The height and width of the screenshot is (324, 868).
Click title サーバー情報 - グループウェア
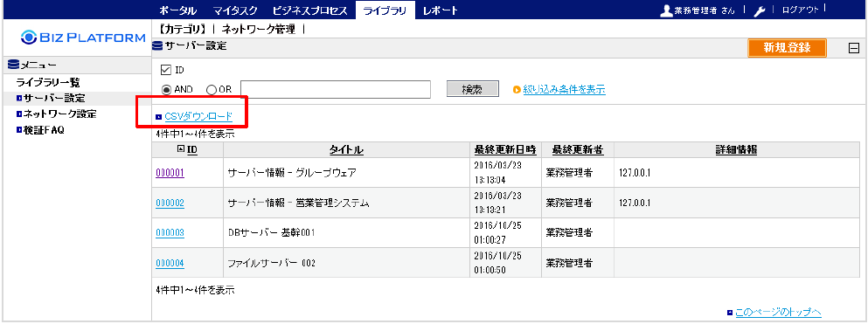click(292, 173)
